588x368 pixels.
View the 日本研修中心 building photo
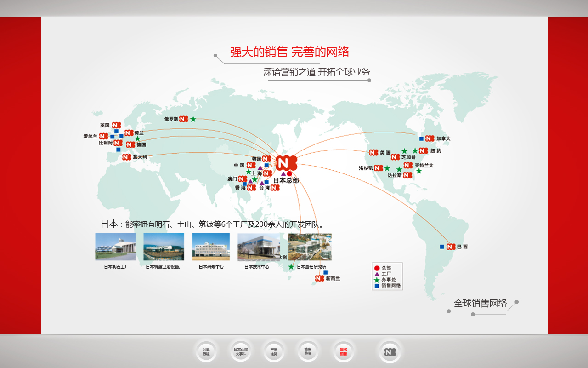211,247
